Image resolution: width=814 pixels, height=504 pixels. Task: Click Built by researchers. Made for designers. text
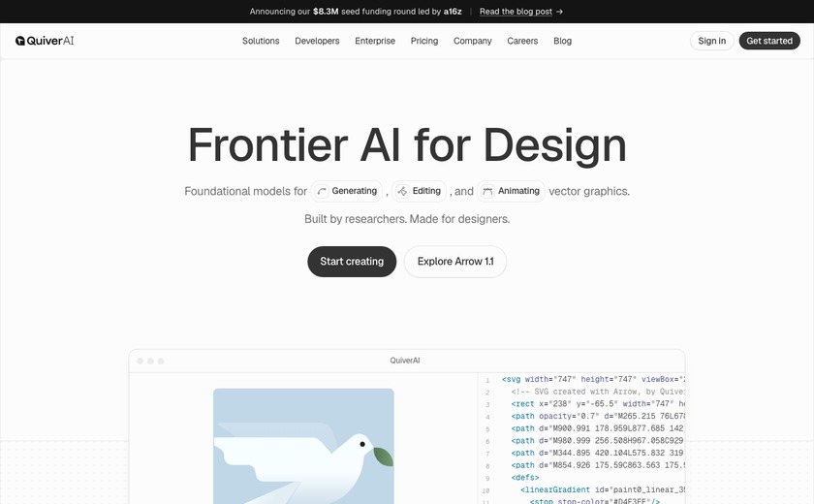(407, 219)
